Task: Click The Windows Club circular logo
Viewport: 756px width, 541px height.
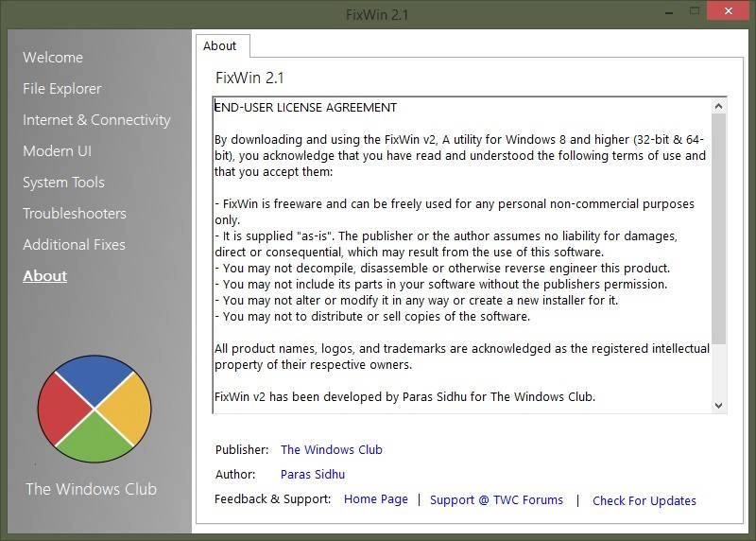Action: [x=94, y=409]
